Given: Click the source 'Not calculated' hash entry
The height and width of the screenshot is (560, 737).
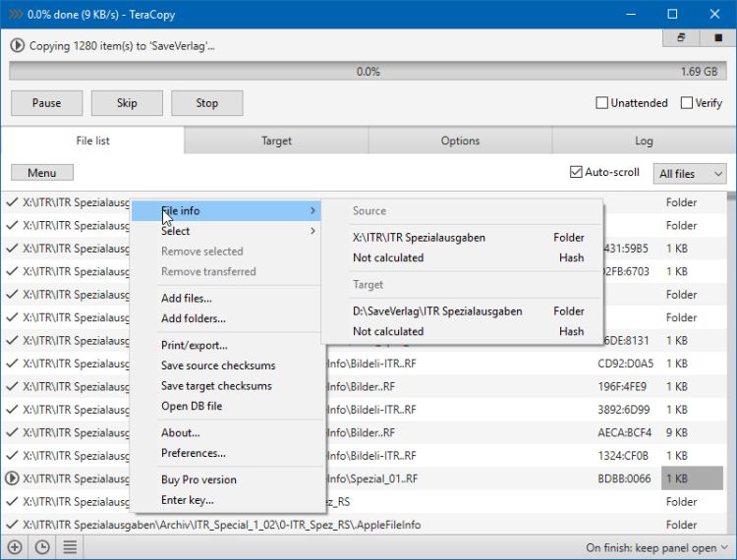Looking at the screenshot, I should (x=388, y=257).
